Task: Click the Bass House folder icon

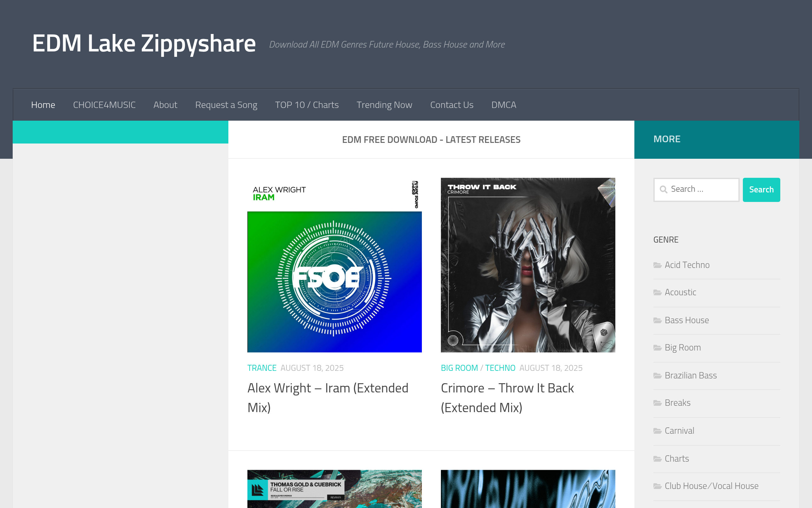Action: pos(657,321)
